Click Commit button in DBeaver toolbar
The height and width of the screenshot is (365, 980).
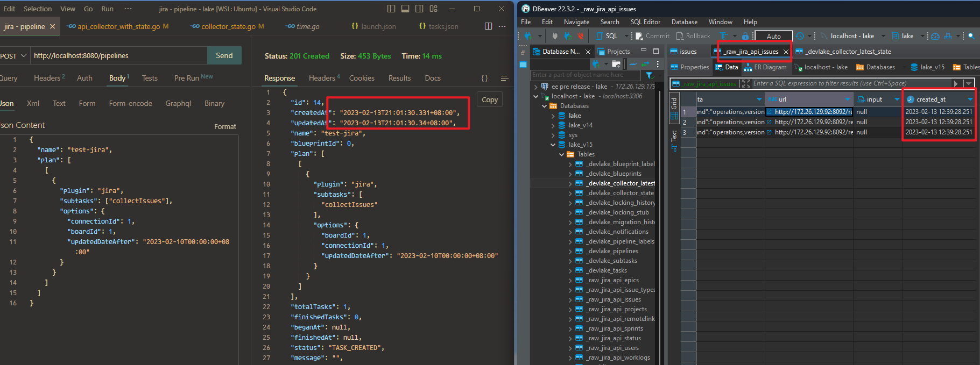[653, 36]
